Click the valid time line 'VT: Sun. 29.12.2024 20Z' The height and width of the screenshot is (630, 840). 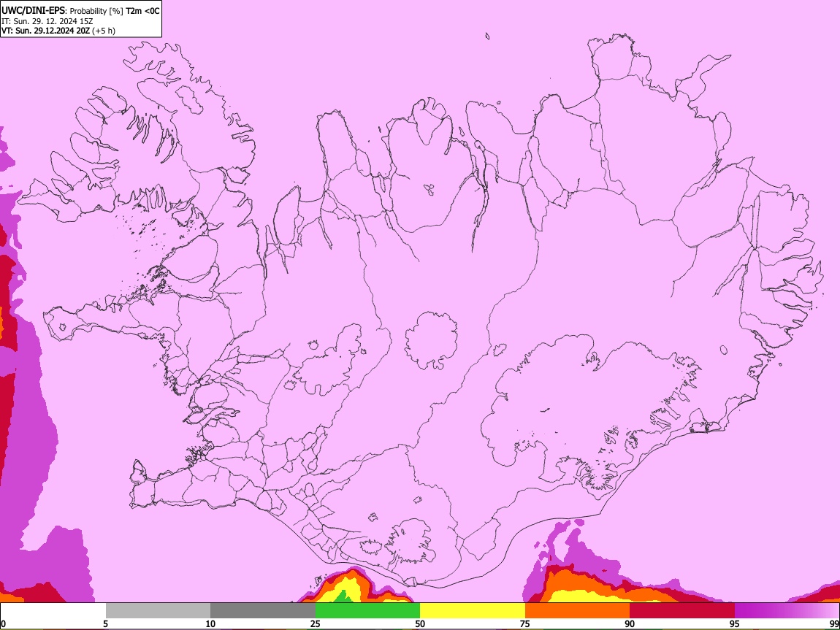click(x=45, y=31)
